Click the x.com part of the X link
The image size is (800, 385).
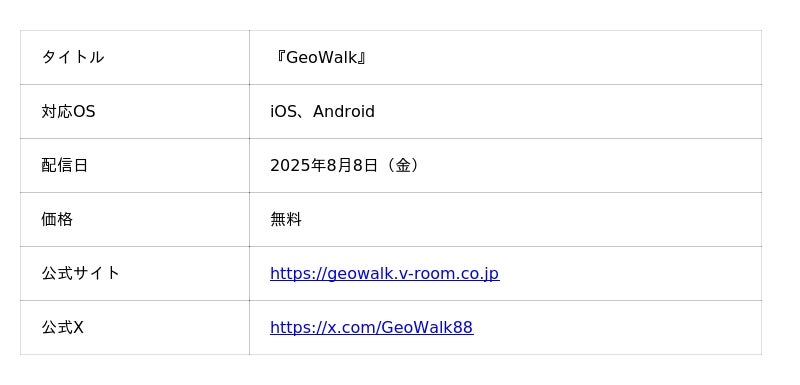click(x=349, y=327)
